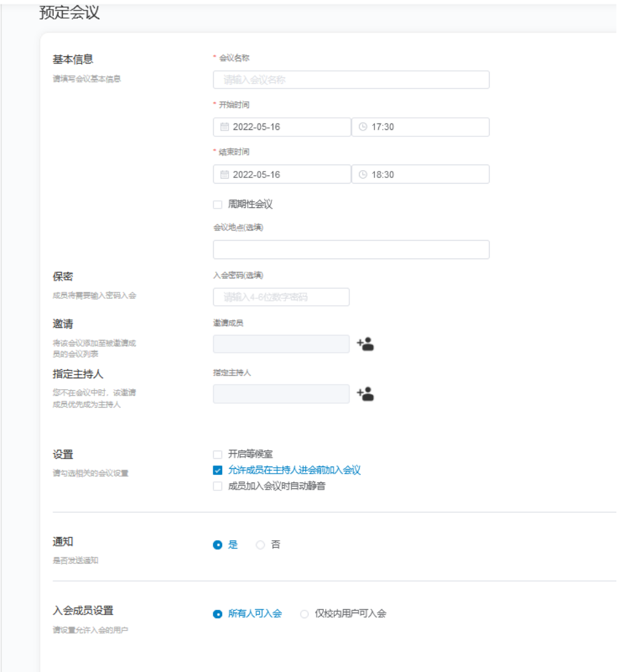
Task: Click calendar icon in 结束时间 date field
Action: click(x=224, y=175)
